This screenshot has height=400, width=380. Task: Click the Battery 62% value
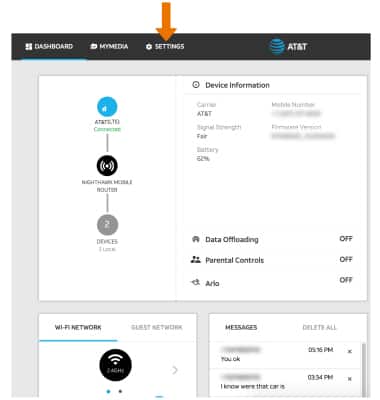pyautogui.click(x=203, y=159)
